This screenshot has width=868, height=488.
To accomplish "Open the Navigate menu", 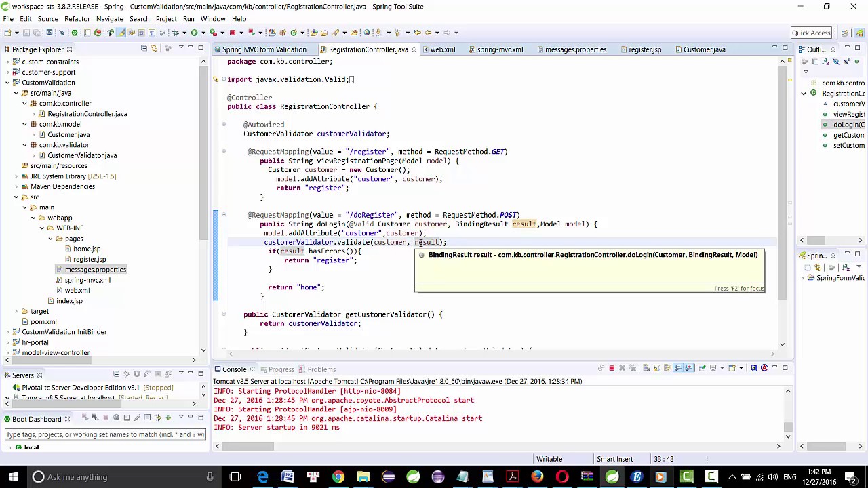I will (109, 19).
